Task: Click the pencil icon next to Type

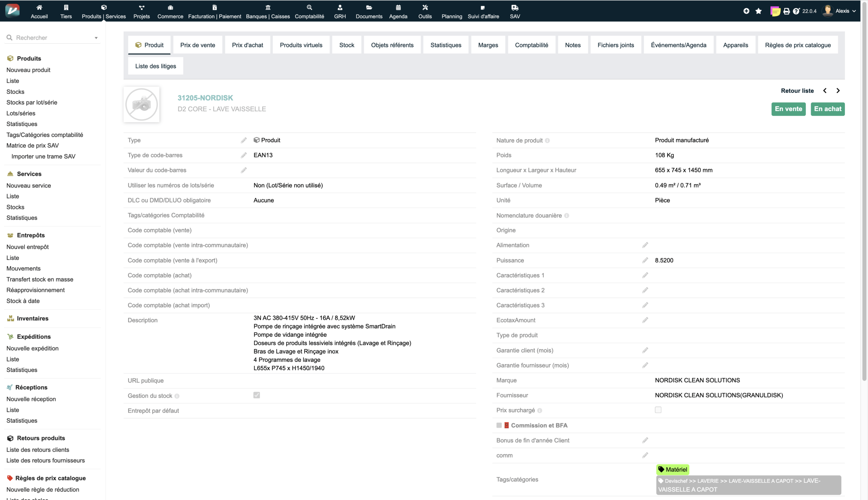Action: pyautogui.click(x=244, y=140)
